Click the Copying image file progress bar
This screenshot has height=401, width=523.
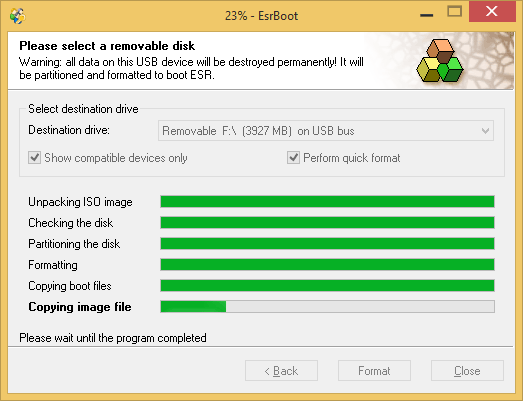(x=327, y=307)
